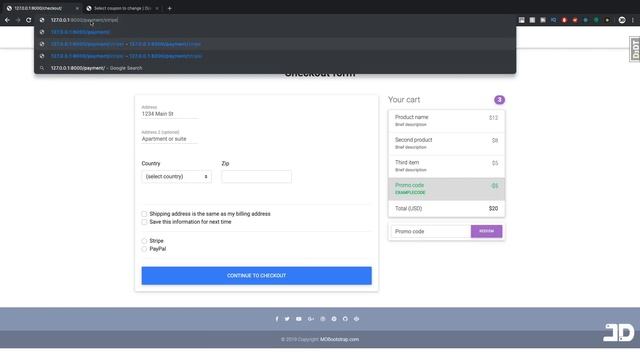640x360 pixels.
Task: Go back using the browser back arrow
Action: (x=7, y=20)
